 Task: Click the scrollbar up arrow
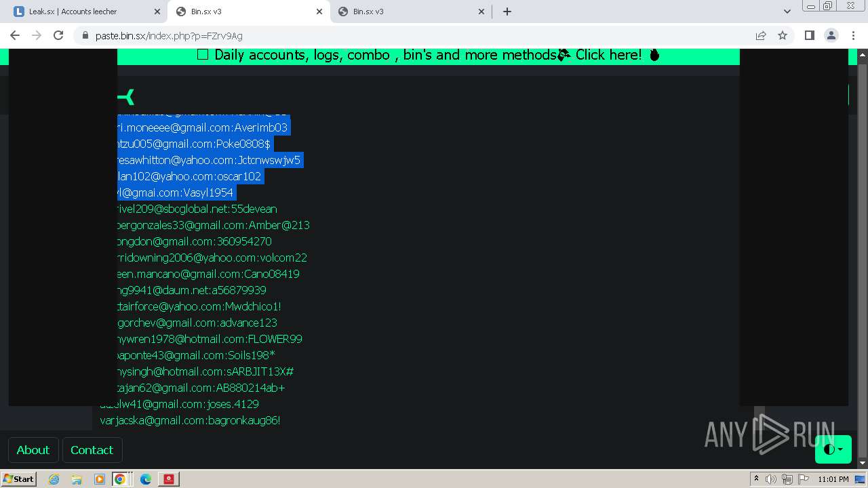(862, 54)
